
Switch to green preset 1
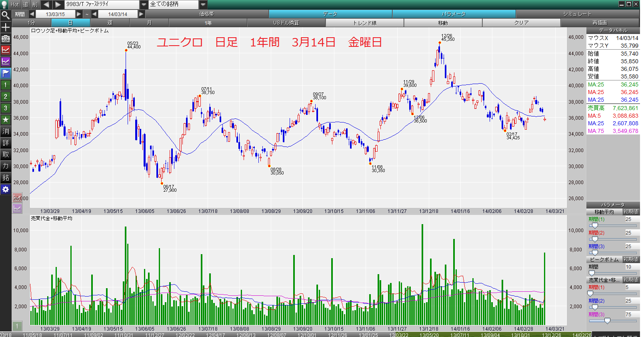(x=6, y=85)
